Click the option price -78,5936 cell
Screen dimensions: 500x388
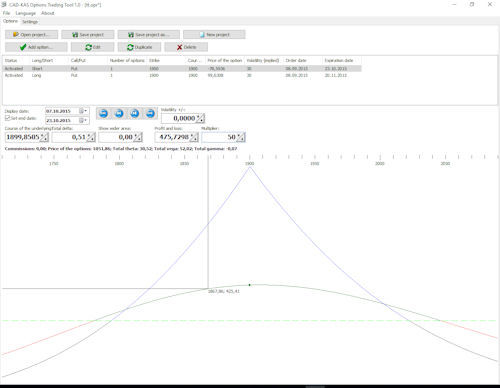[x=216, y=68]
